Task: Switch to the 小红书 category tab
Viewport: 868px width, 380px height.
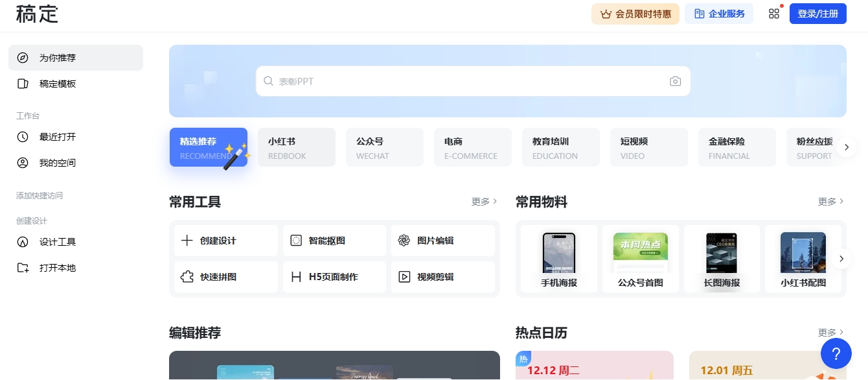Action: click(x=297, y=147)
